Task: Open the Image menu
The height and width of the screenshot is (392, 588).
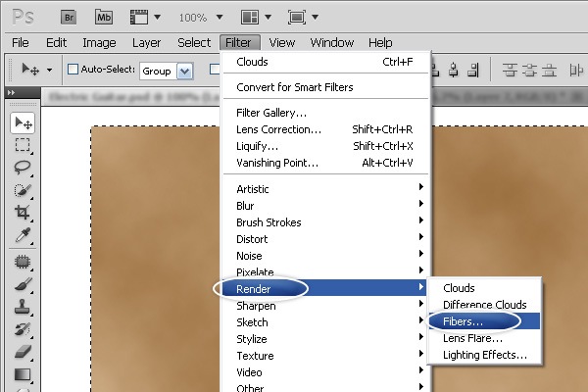Action: click(x=99, y=43)
